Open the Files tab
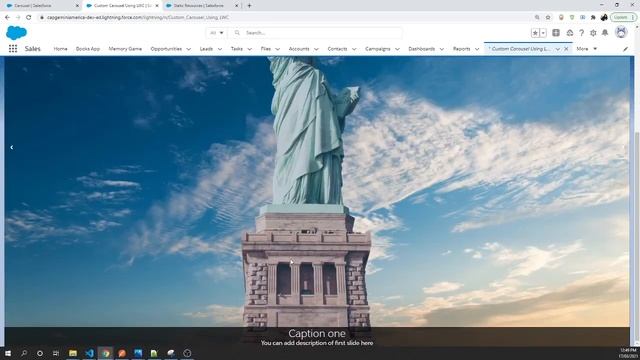Screen dimensions: 640x360 pos(266,49)
